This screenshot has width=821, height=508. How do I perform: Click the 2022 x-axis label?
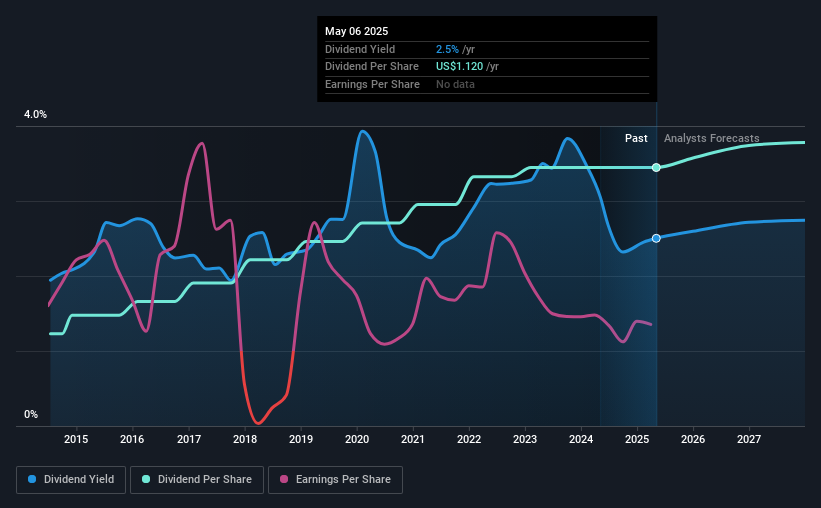(469, 439)
